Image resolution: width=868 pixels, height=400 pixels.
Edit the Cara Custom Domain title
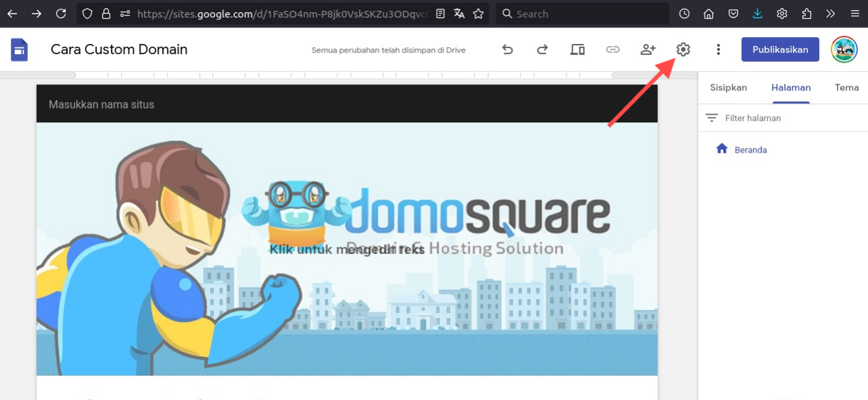pos(119,49)
